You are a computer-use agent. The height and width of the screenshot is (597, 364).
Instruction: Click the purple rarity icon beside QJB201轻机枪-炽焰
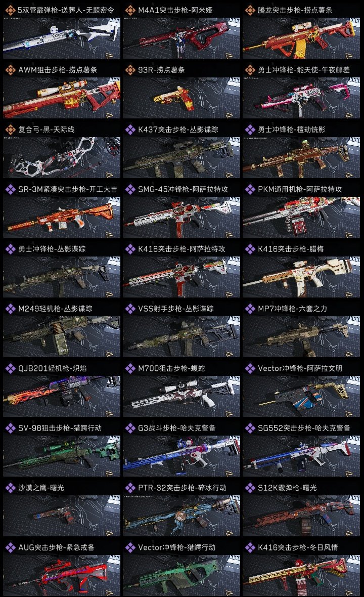coord(10,368)
